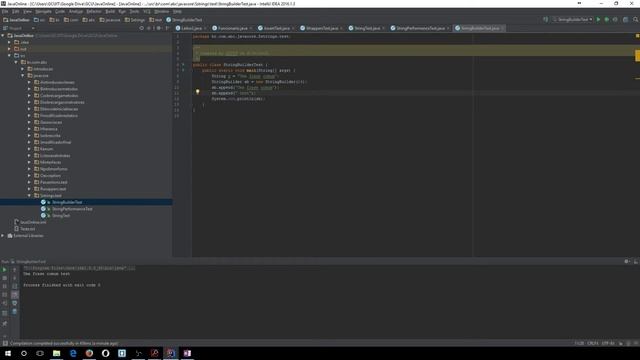Click the clear all trash icon in the Run panel
The width and height of the screenshot is (640, 360).
click(x=15, y=312)
